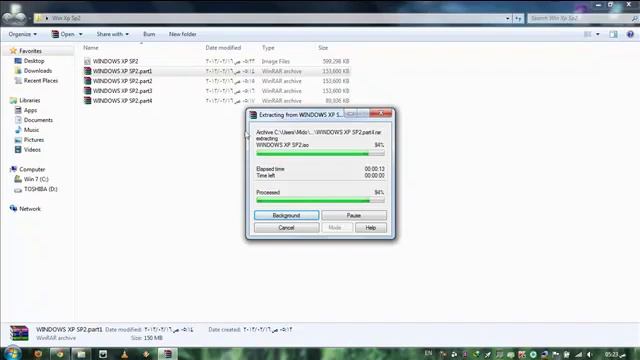
Task: Open the Share with dropdown
Action: (x=112, y=34)
